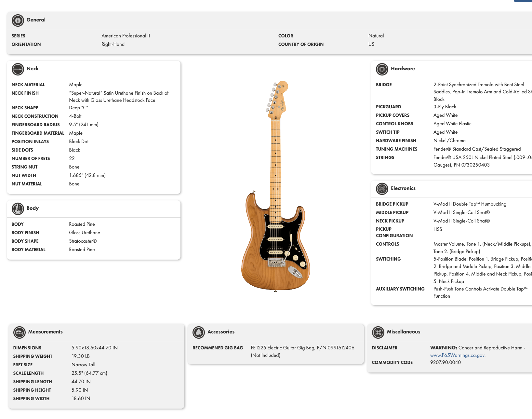Click the FE1225 Electric Guitar Gig Bag text
This screenshot has height=419, width=532.
302,348
